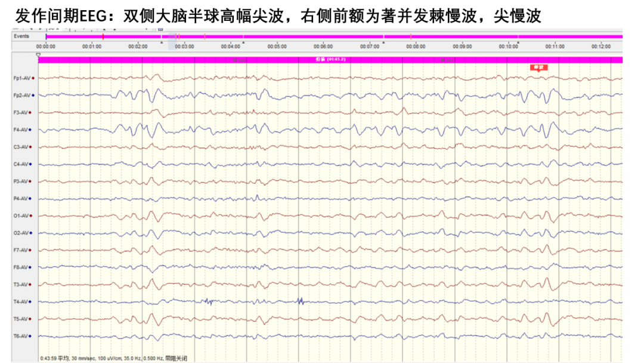
Task: Click the blue dot beside Fp2-AV channel
Action: pos(33,96)
